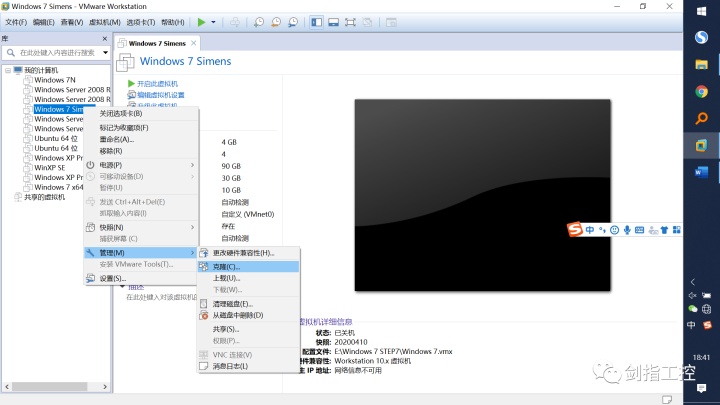Open the skin shirt icon on IME bar
This screenshot has height=405, width=720.
point(664,230)
